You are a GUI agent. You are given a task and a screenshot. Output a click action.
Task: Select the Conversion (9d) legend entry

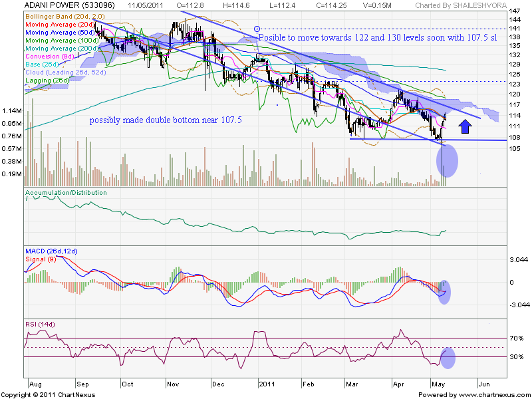[x=49, y=57]
